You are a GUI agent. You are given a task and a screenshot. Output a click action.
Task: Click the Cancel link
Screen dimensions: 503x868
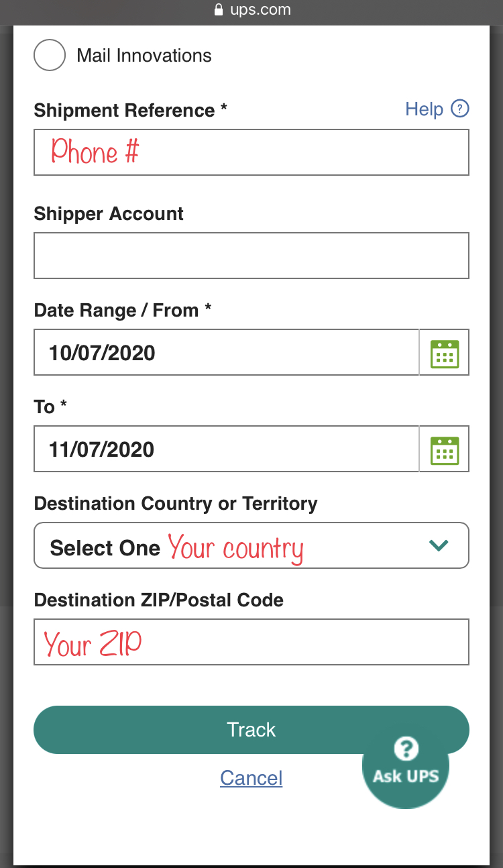click(251, 778)
